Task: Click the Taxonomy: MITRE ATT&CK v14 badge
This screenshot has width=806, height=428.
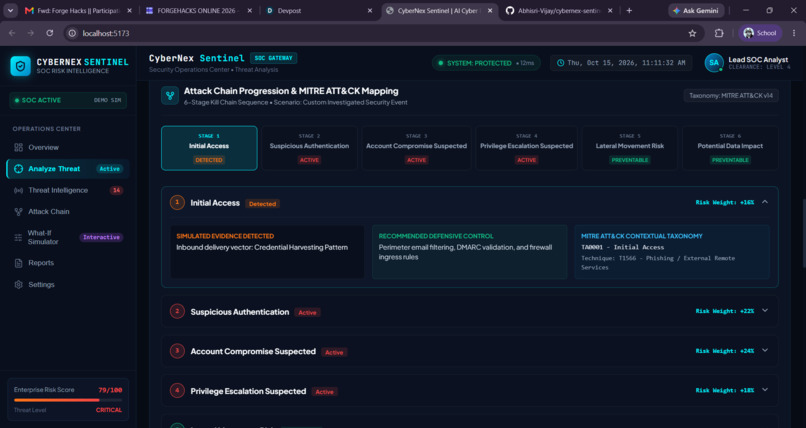Action: coord(730,96)
